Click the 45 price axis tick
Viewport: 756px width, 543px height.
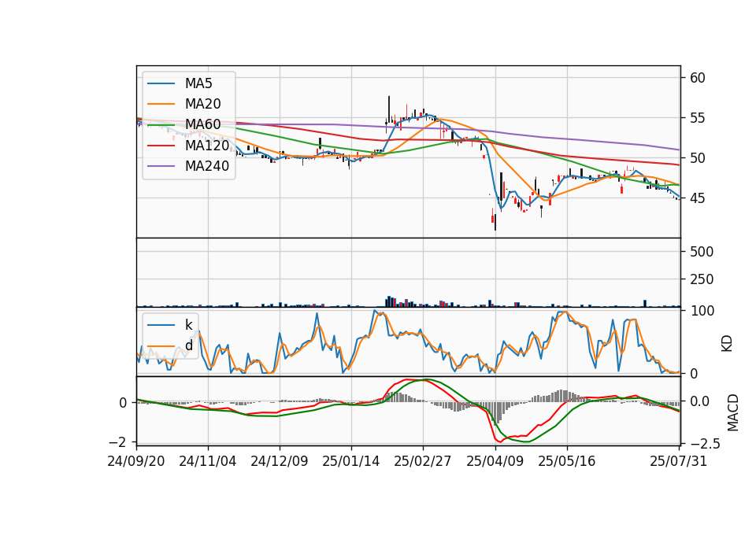(697, 198)
